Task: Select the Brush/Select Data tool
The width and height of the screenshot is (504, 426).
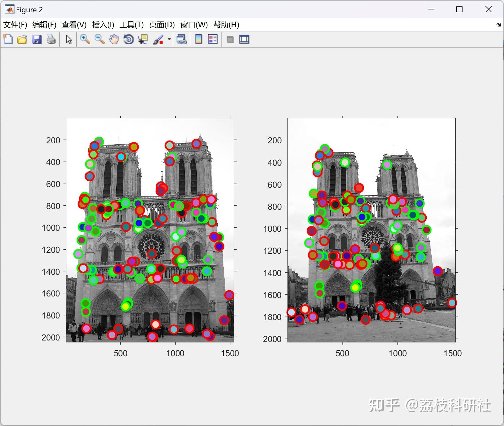Action: point(159,39)
